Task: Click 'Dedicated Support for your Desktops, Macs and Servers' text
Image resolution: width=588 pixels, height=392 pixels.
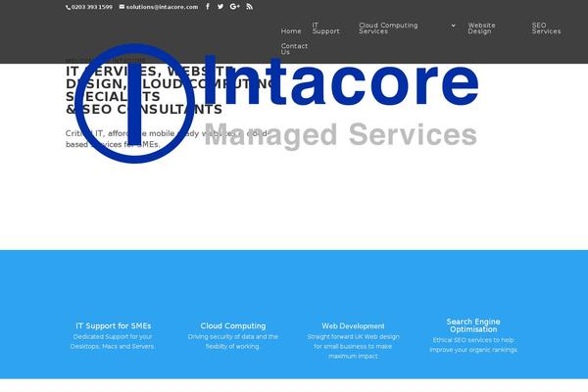Action: coord(113,341)
